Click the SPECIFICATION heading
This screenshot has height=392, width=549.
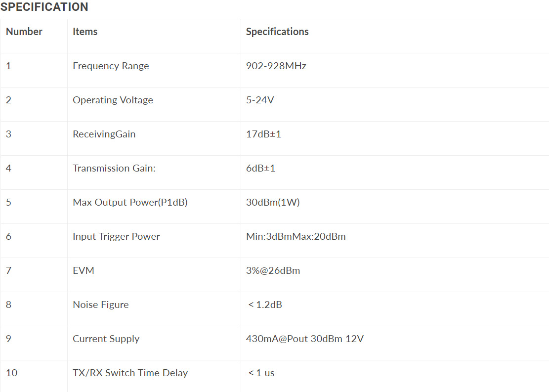tap(44, 7)
